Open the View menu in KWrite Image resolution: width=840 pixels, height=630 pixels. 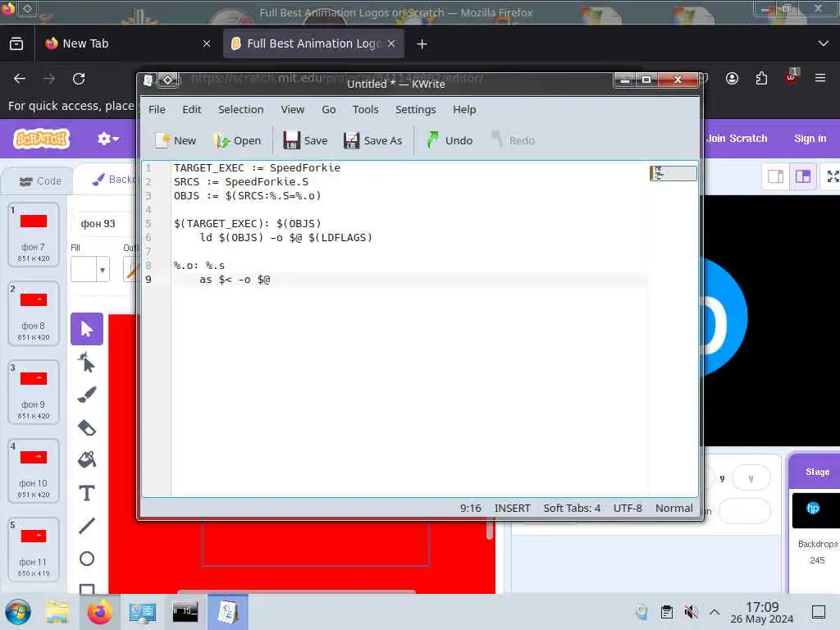[293, 109]
